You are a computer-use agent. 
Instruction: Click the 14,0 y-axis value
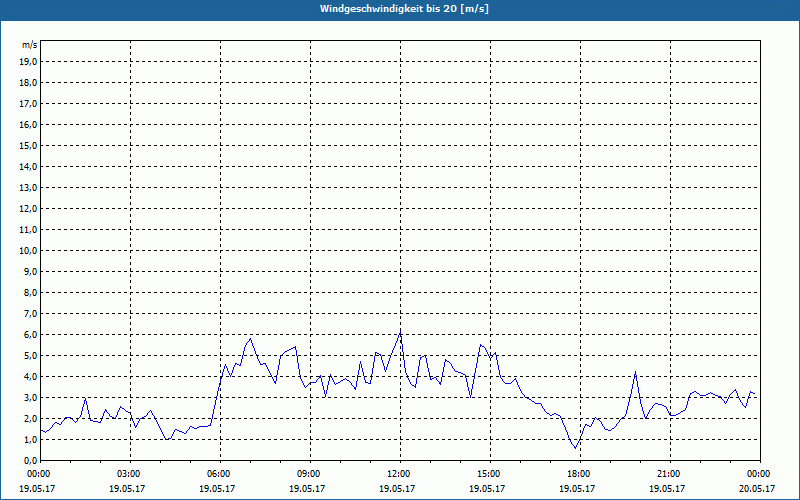[28, 167]
